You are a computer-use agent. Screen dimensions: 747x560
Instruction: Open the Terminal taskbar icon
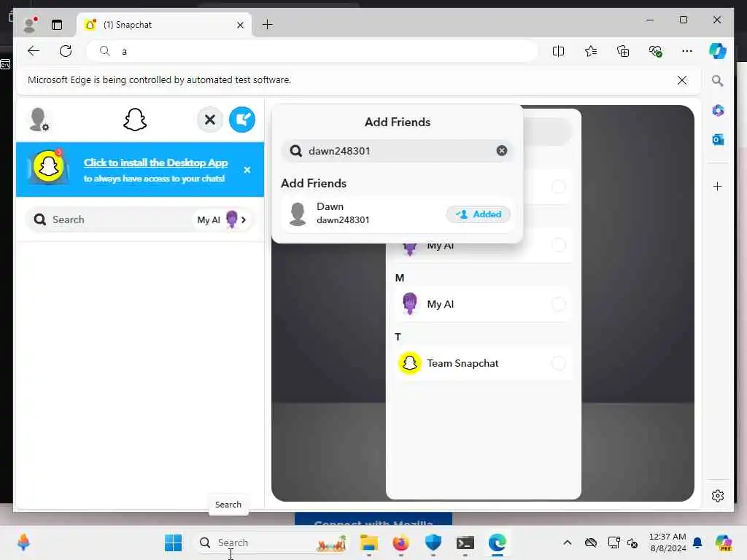click(x=465, y=542)
